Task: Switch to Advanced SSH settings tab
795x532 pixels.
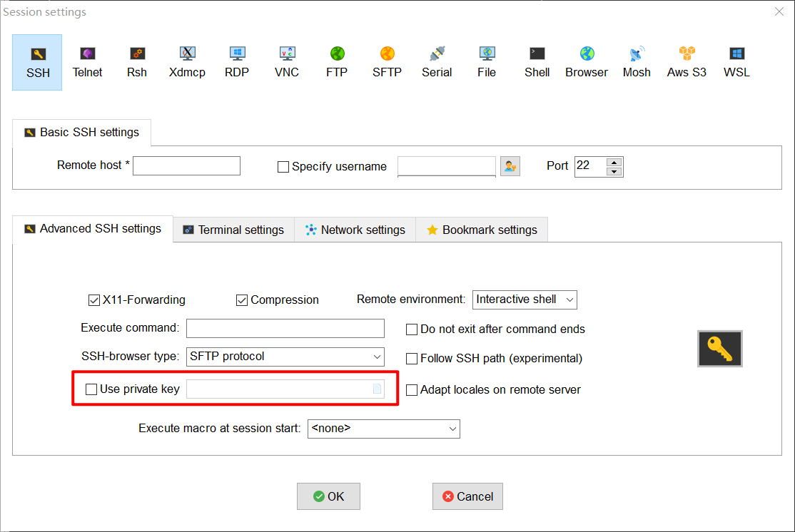Action: coord(93,229)
